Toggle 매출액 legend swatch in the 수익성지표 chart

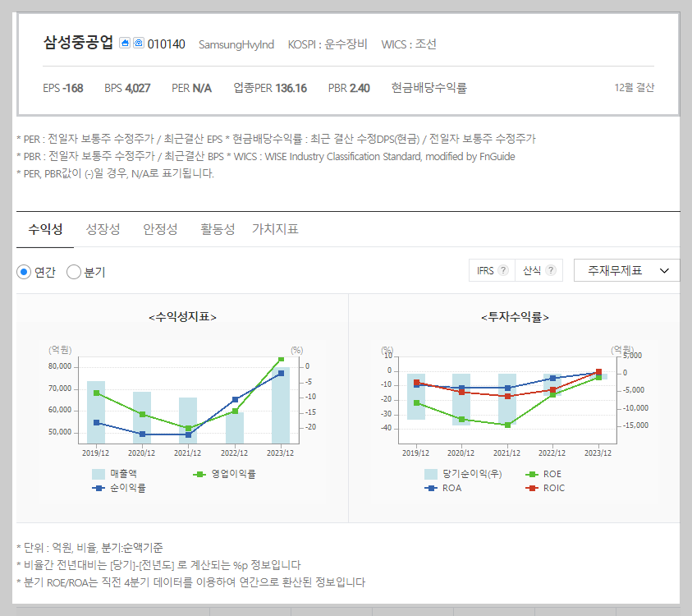(98, 474)
